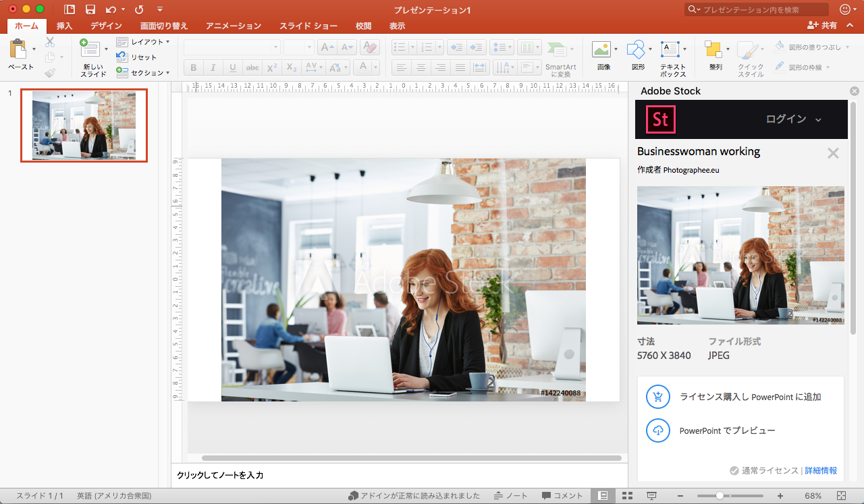
Task: Toggle bold formatting
Action: [x=193, y=67]
